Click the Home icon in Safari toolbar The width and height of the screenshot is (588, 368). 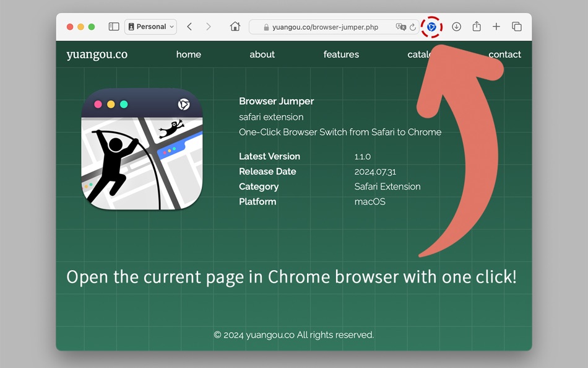(235, 27)
